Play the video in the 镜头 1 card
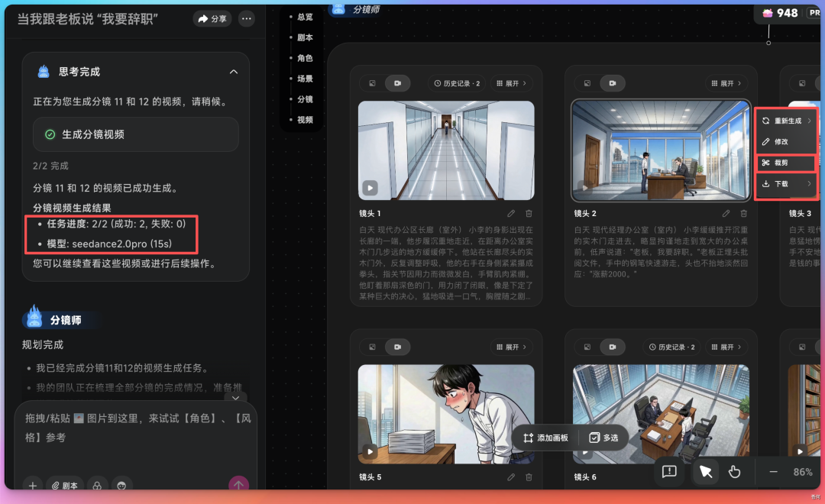The image size is (825, 504). (370, 187)
